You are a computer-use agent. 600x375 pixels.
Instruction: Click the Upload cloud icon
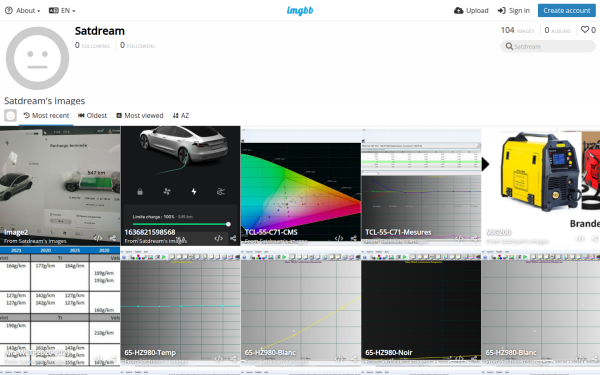[458, 11]
